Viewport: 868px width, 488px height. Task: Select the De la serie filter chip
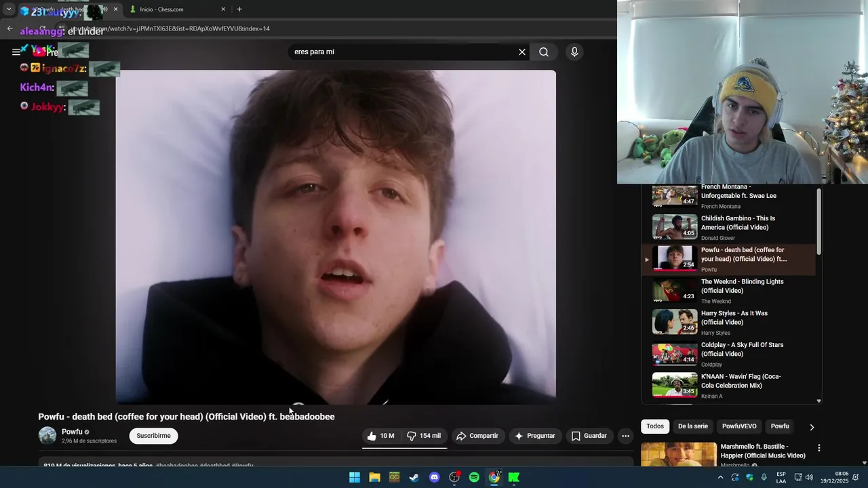[692, 426]
